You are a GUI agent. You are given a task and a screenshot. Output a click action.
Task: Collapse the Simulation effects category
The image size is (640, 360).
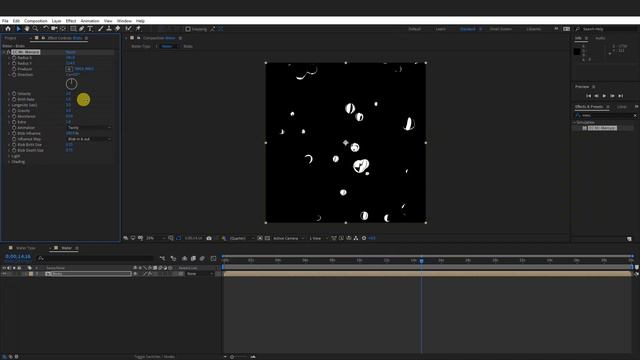point(574,122)
